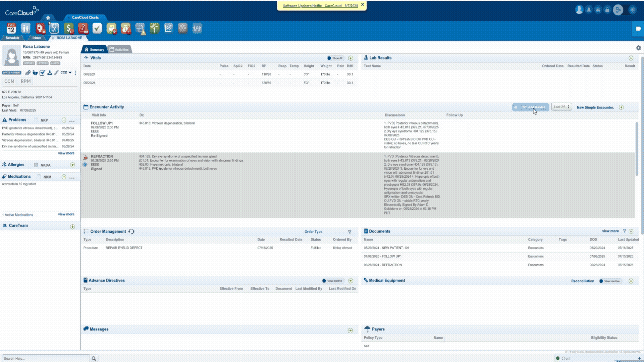Open the calendar schedule icon
Viewport: 644px width, 362px height.
pos(11,28)
